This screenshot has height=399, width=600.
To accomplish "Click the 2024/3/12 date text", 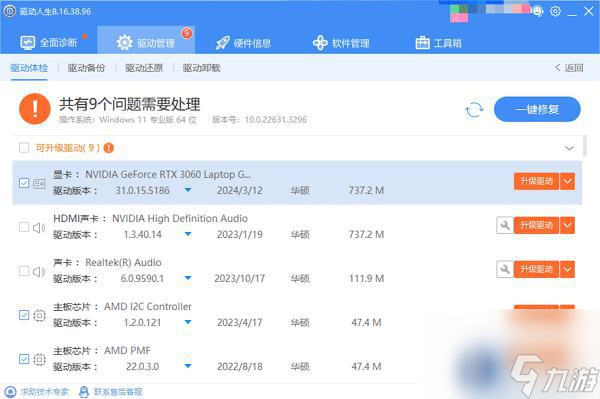I will [x=240, y=190].
